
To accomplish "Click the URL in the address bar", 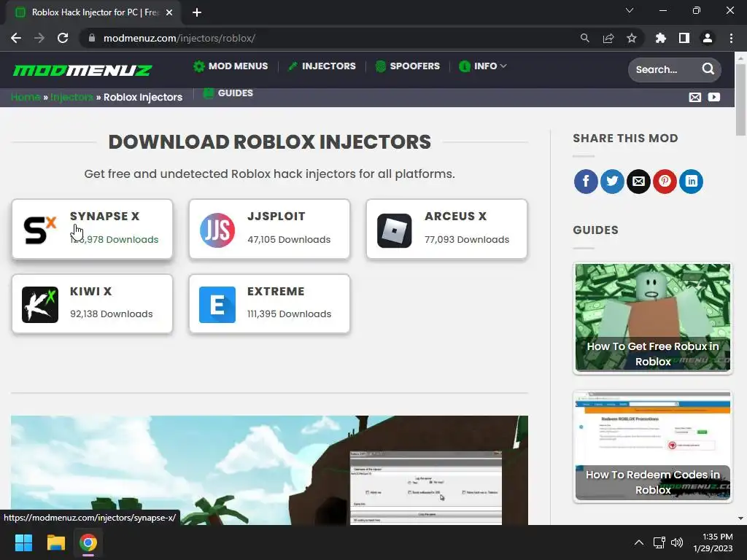I will click(179, 38).
